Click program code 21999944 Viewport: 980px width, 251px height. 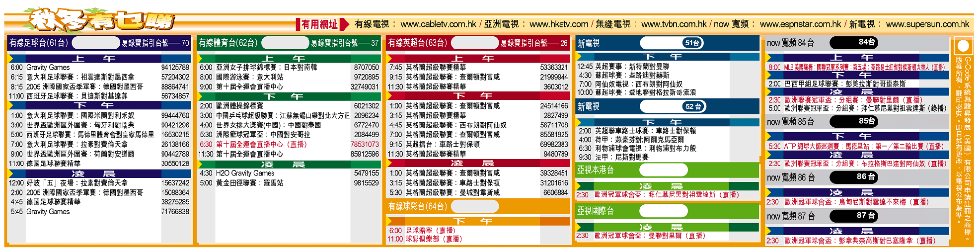tap(554, 77)
